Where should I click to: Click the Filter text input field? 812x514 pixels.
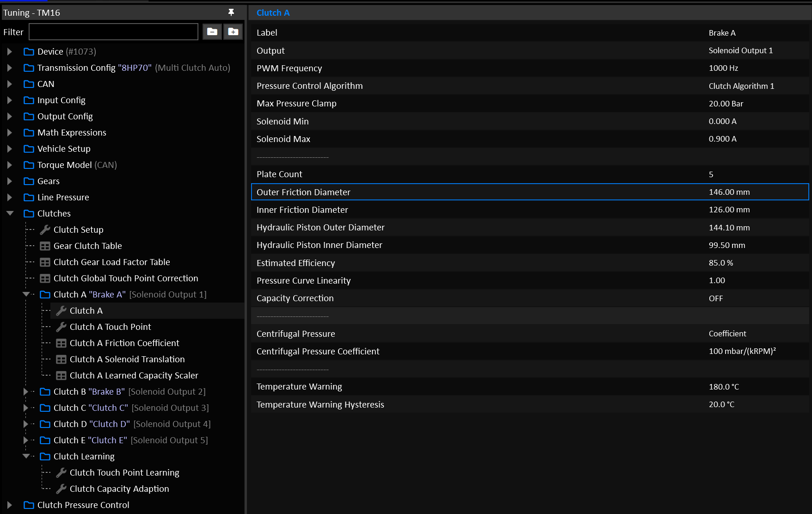[113, 32]
